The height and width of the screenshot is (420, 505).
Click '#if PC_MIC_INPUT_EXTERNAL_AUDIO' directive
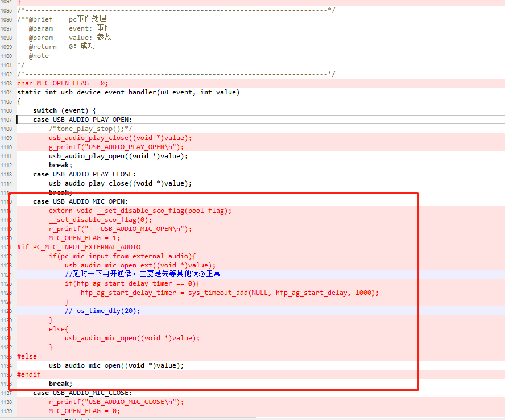(x=78, y=247)
